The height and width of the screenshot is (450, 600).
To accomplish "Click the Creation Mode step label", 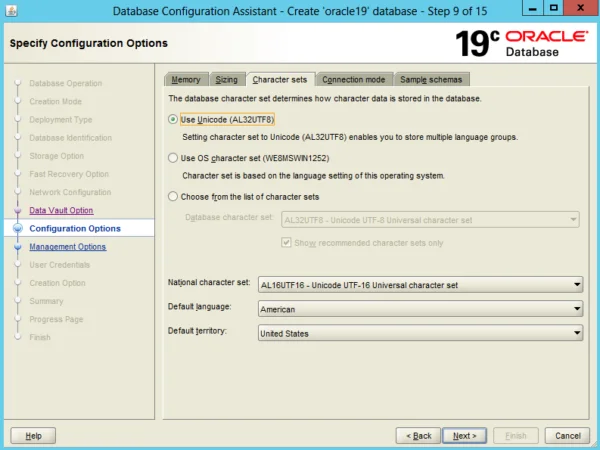I will click(x=55, y=101).
